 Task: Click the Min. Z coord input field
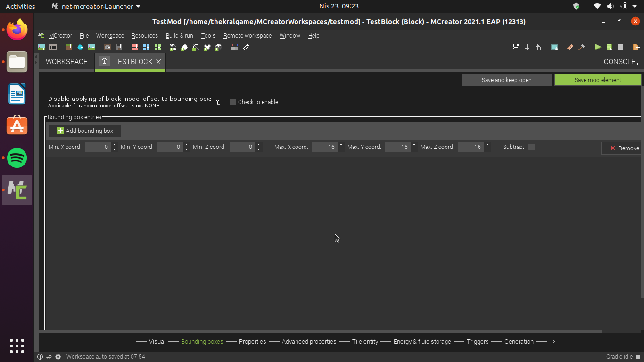pos(242,147)
